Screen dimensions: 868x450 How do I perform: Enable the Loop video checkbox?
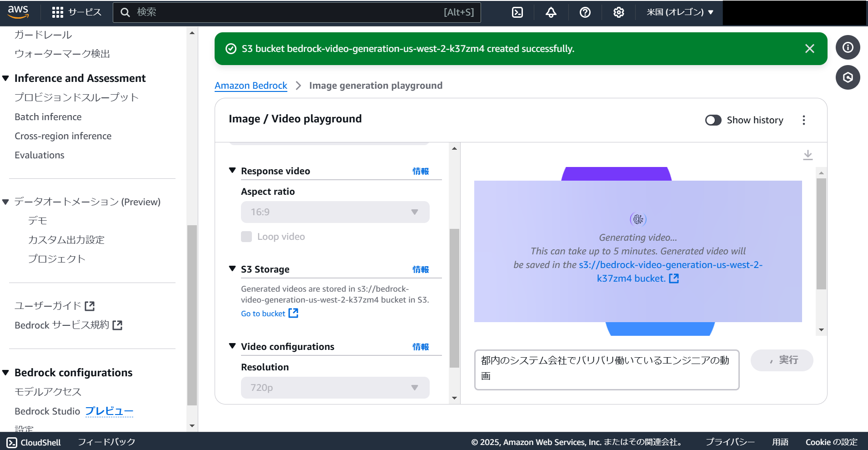[x=246, y=237]
